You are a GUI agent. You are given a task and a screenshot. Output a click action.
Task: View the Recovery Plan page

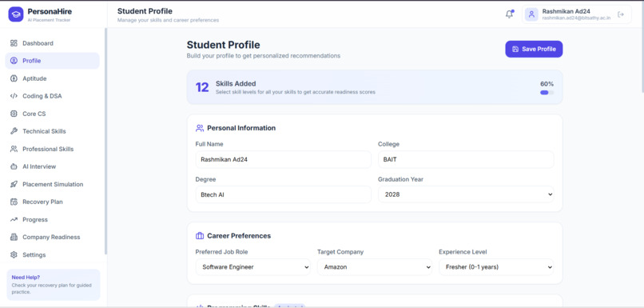point(52,202)
